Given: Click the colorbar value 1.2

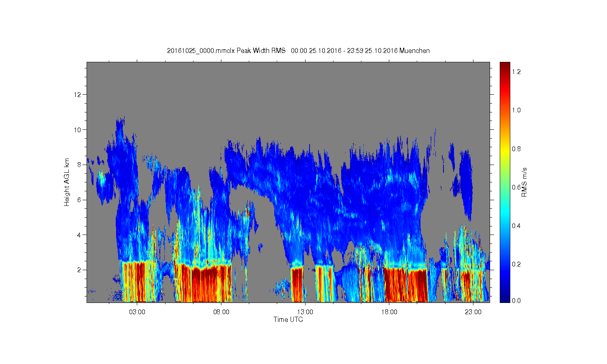Looking at the screenshot, I should (516, 72).
